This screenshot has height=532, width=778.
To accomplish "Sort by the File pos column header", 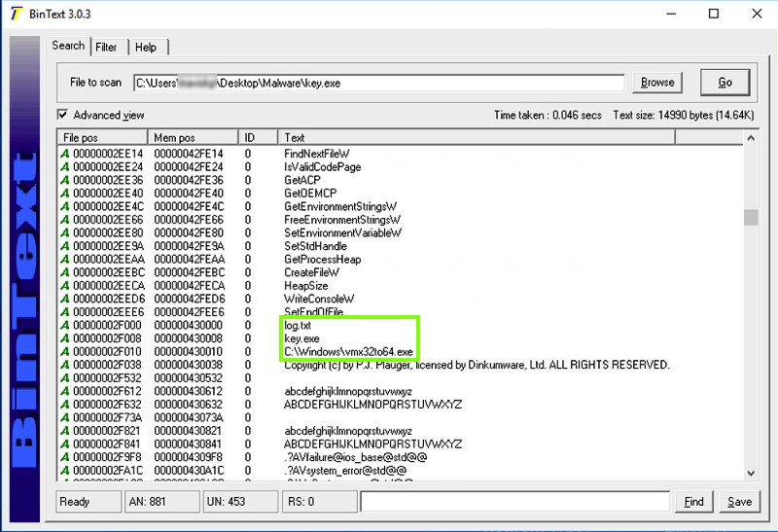I will tap(100, 137).
